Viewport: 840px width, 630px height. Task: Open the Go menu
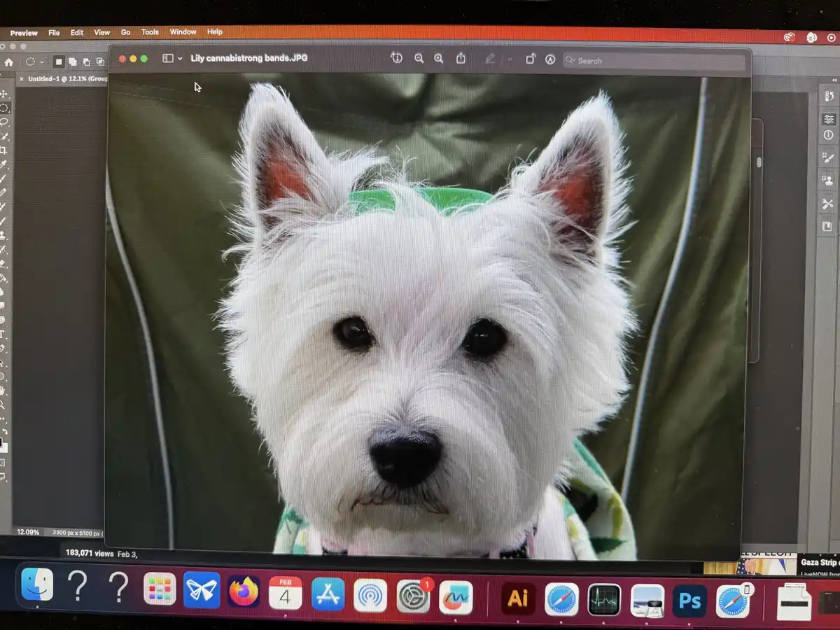click(125, 32)
